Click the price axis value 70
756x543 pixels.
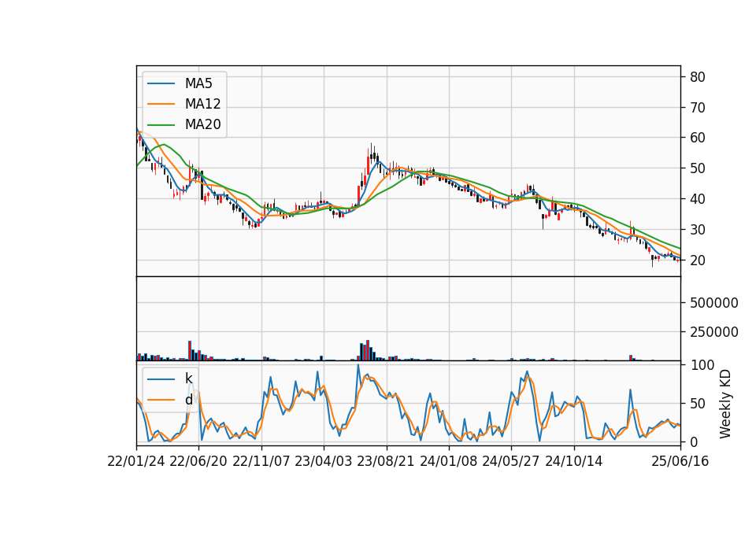click(697, 108)
